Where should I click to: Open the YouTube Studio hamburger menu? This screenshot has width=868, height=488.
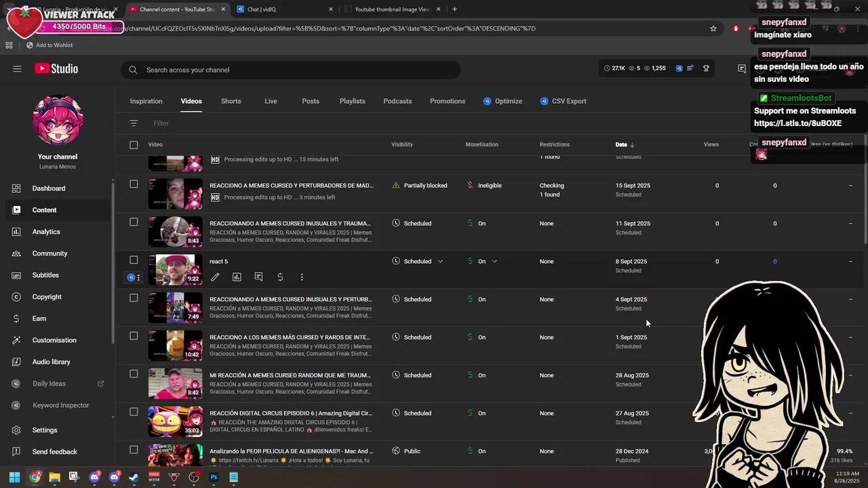[17, 69]
